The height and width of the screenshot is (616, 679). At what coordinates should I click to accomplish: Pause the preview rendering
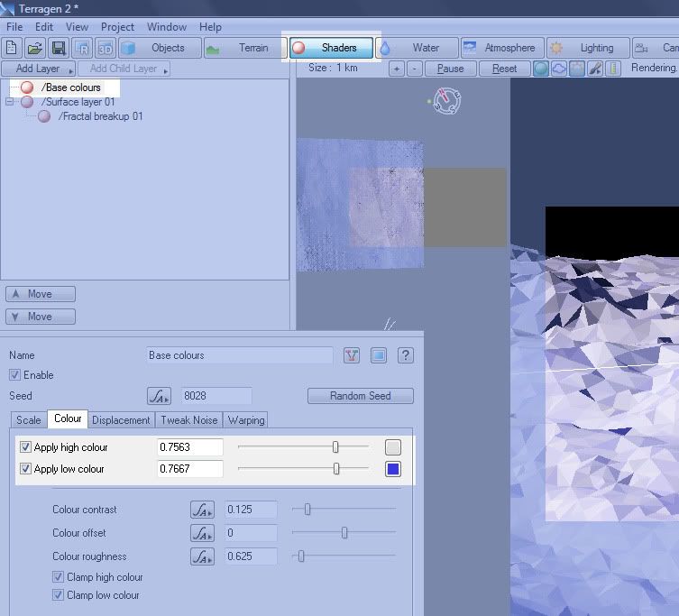[x=450, y=69]
